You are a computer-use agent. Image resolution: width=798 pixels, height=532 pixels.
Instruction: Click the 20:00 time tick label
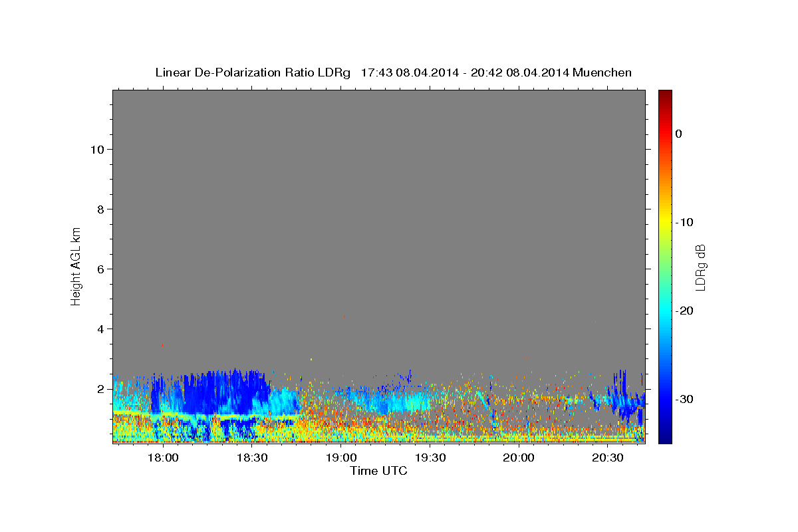pos(519,458)
